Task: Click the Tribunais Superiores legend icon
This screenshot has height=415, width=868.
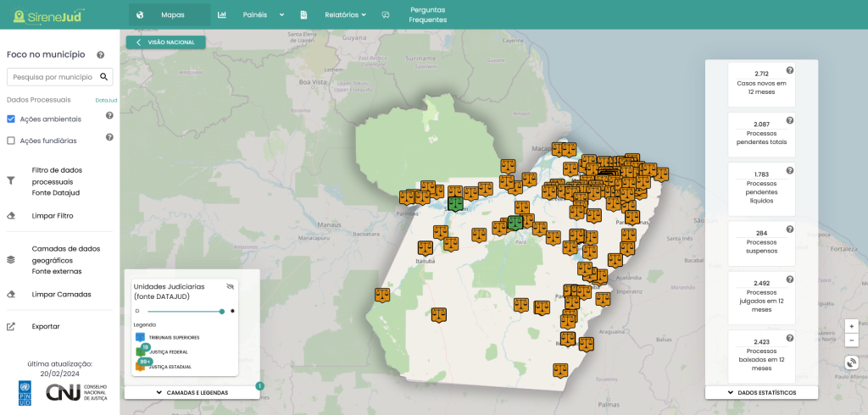Action: [140, 337]
